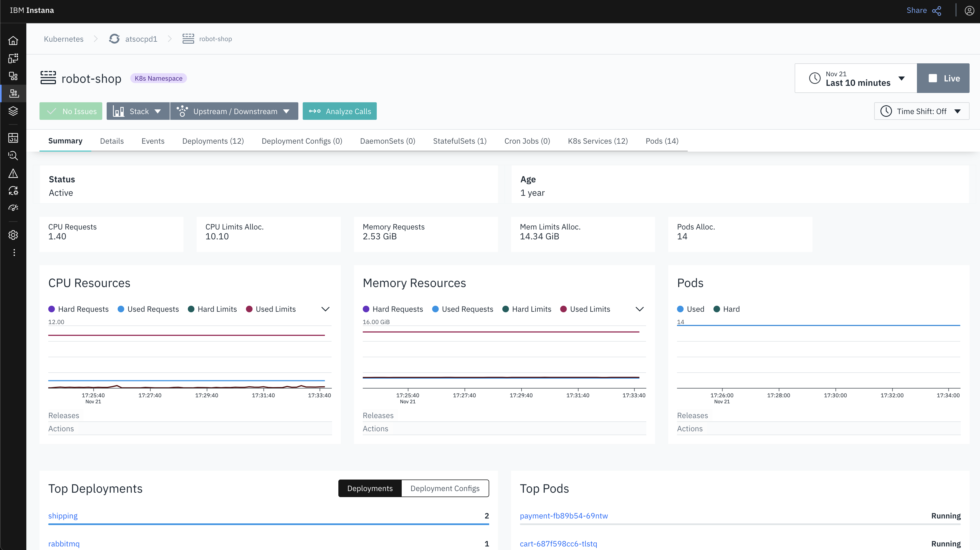980x550 pixels.
Task: Click the Upstream / Downstream graph icon
Action: 182,111
